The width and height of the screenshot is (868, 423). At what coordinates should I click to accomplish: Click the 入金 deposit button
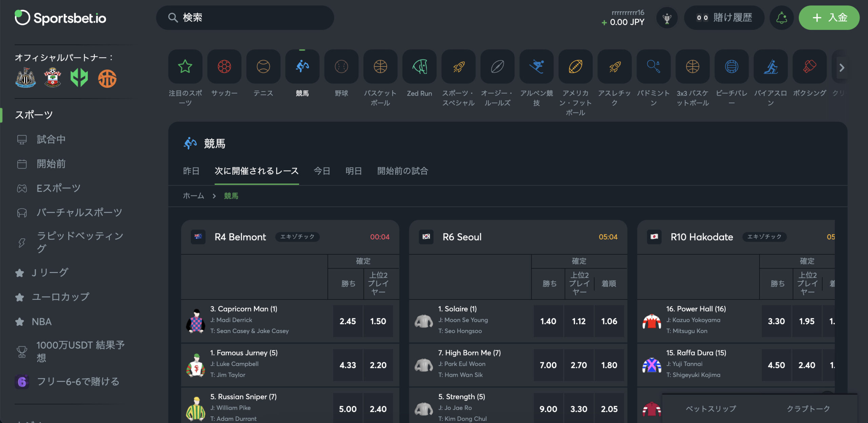(x=829, y=18)
